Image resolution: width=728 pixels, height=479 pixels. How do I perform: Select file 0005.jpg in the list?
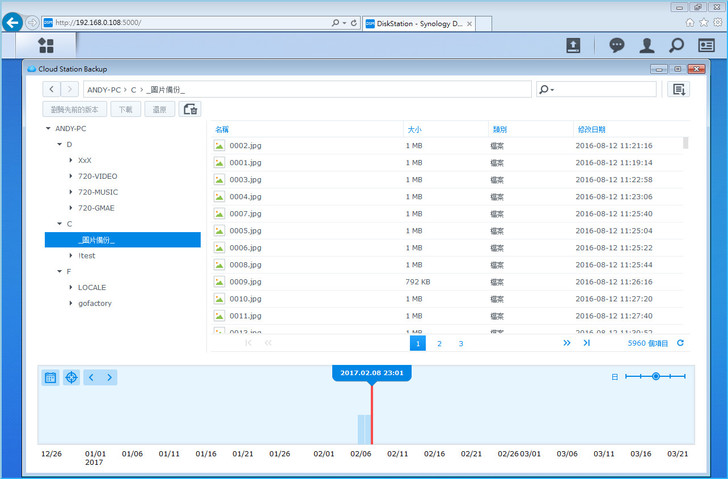point(245,231)
